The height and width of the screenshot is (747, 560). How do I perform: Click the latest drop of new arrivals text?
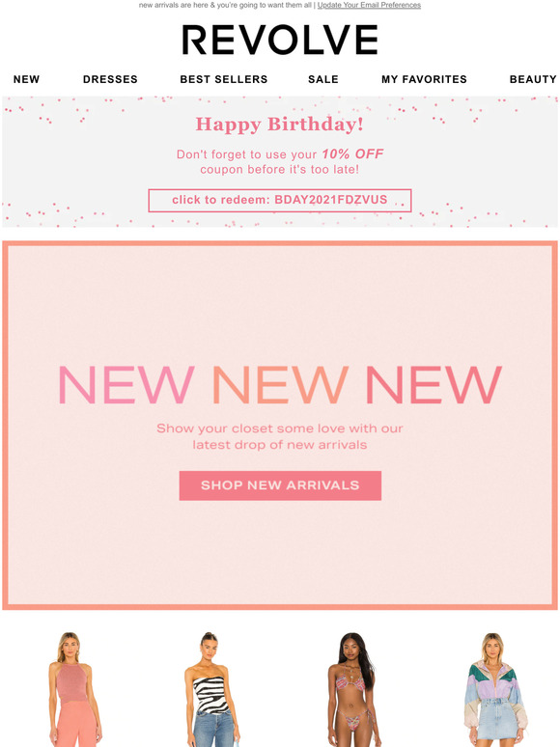[x=280, y=445]
